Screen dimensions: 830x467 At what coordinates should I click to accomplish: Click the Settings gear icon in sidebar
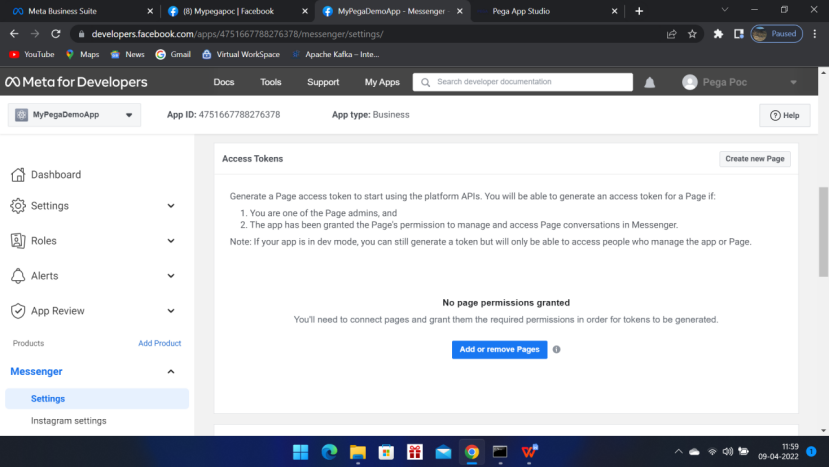(x=18, y=206)
